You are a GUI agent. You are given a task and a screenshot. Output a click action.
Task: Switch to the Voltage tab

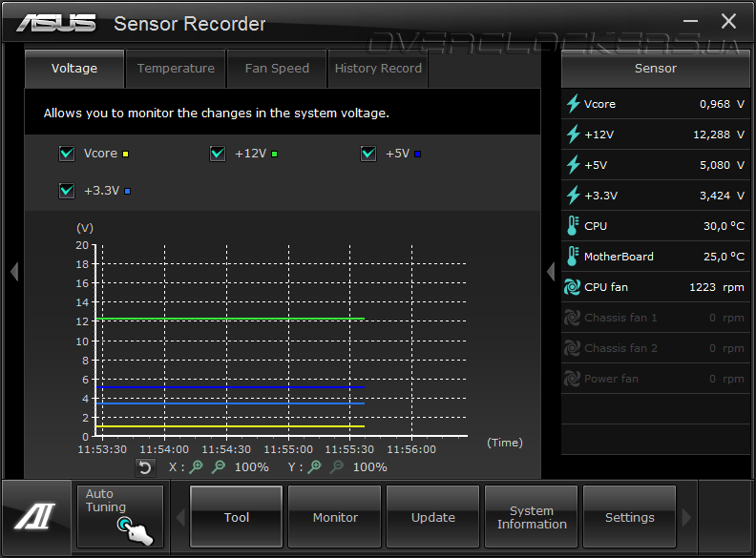point(74,69)
